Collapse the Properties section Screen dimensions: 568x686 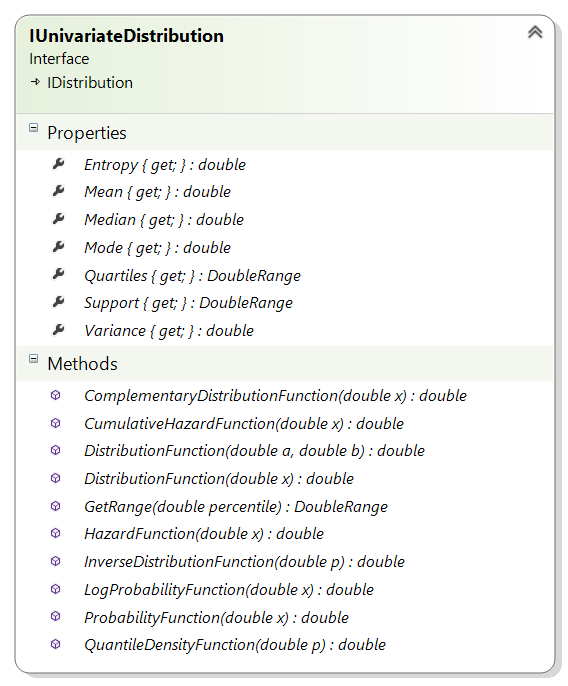click(33, 128)
